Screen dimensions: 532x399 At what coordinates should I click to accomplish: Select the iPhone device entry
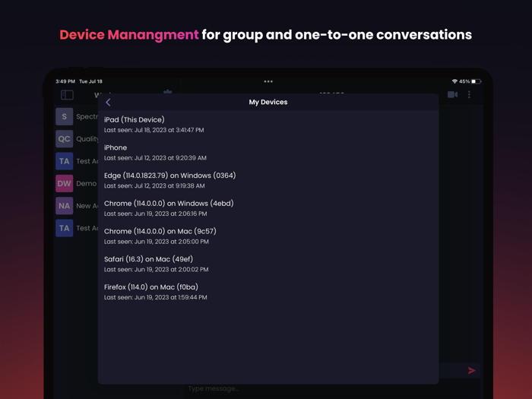point(268,152)
